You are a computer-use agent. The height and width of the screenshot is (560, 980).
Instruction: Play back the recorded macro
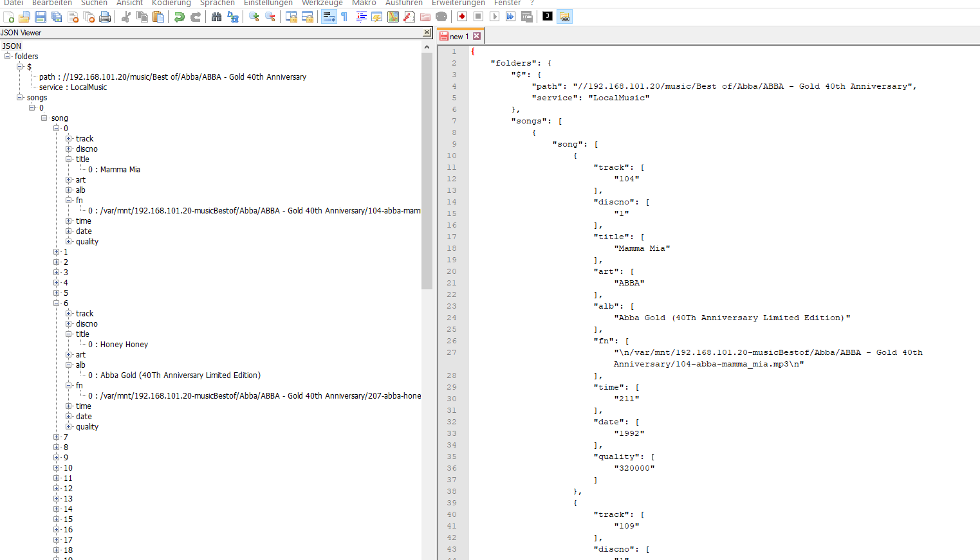(x=494, y=17)
